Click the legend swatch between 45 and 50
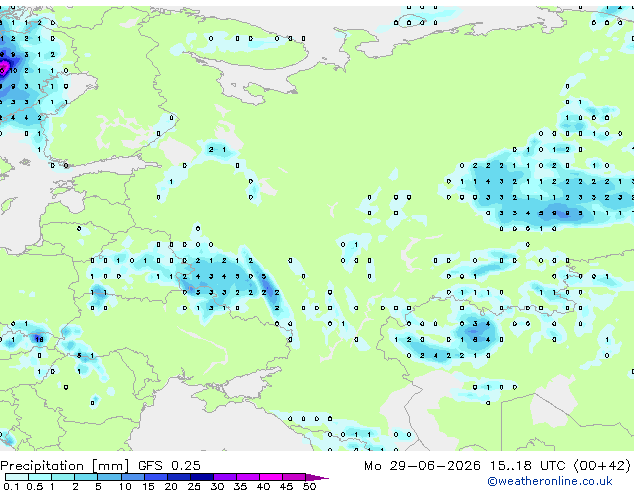 point(294,477)
